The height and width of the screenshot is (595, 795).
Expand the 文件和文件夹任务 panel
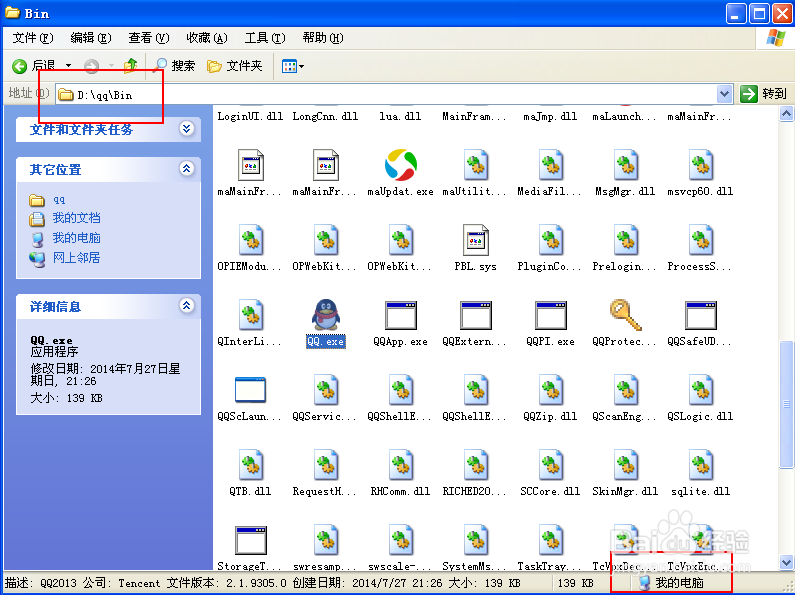187,129
